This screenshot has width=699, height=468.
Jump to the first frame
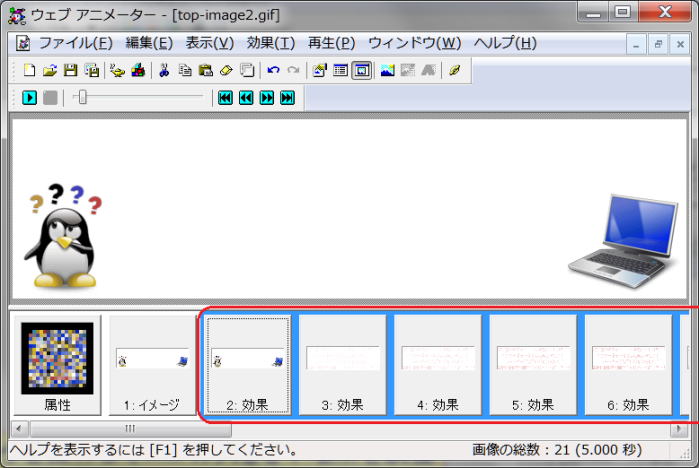point(225,98)
